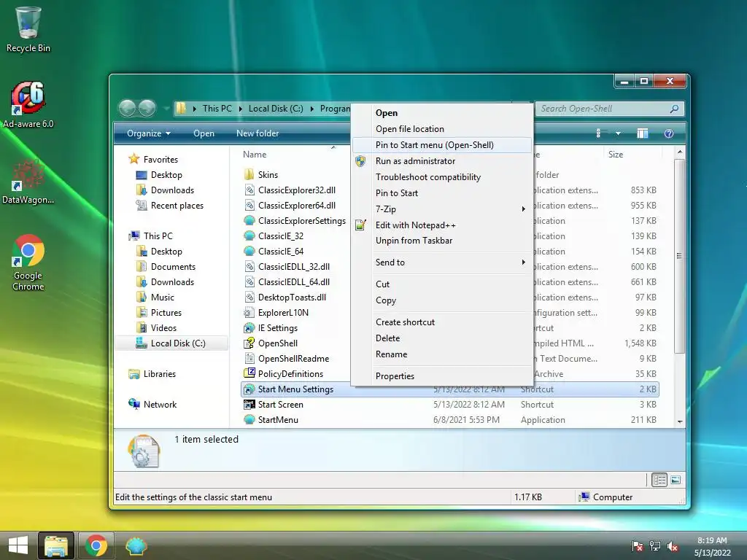
Task: Select the IE Settings shortcut icon
Action: 249,327
